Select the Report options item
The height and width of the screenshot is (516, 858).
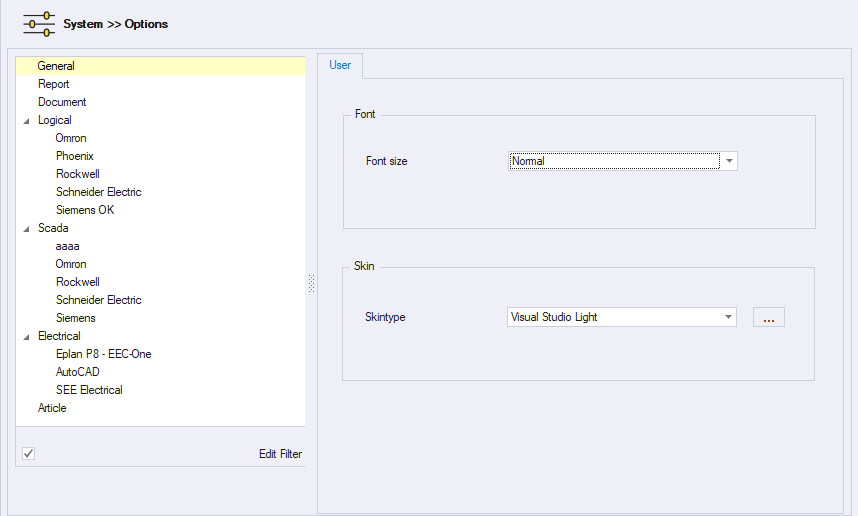pyautogui.click(x=53, y=84)
